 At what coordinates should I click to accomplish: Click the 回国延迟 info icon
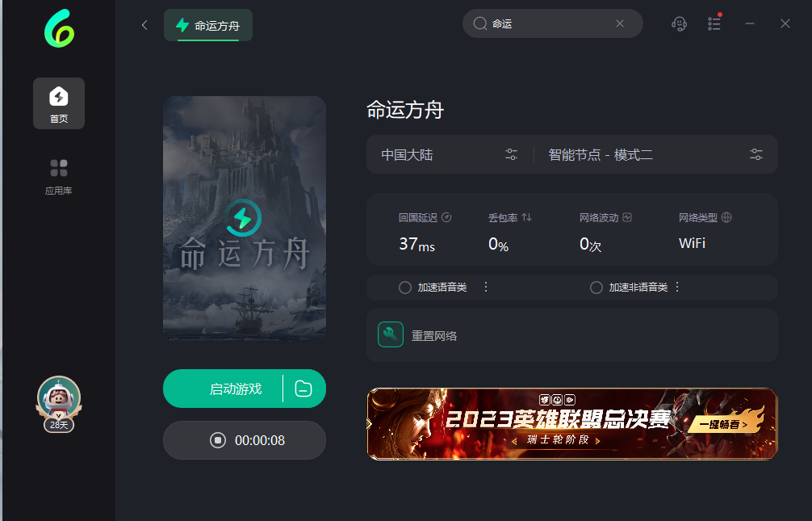tap(446, 217)
